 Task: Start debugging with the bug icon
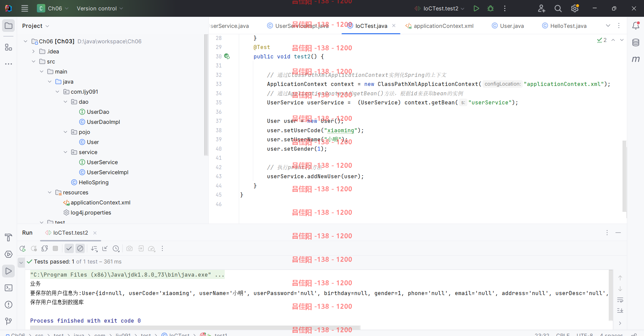pos(490,8)
